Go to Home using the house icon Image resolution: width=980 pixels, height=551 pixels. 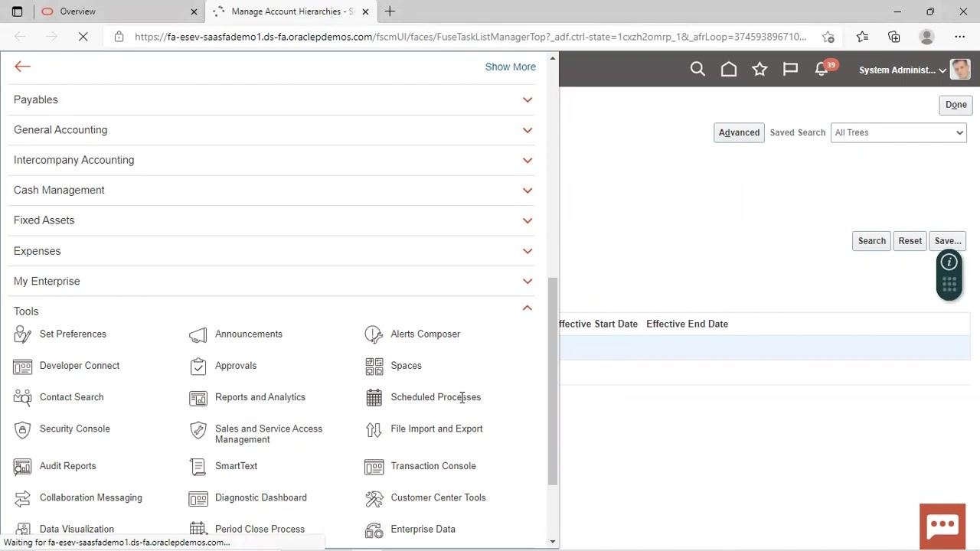[x=729, y=70]
